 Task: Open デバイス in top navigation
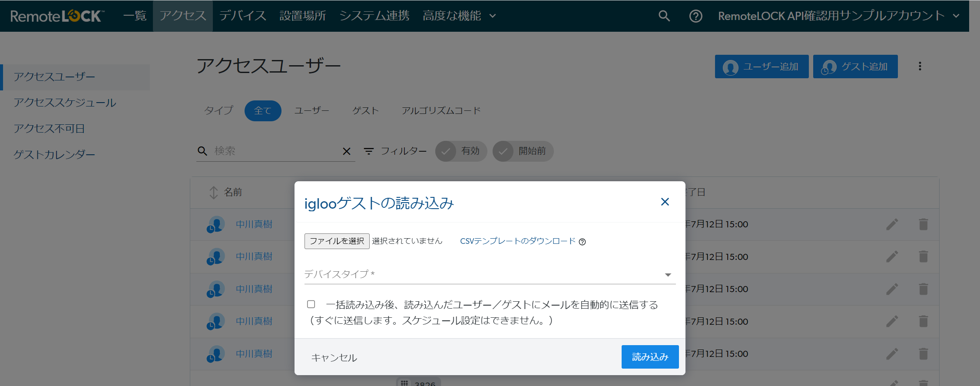coord(242,16)
